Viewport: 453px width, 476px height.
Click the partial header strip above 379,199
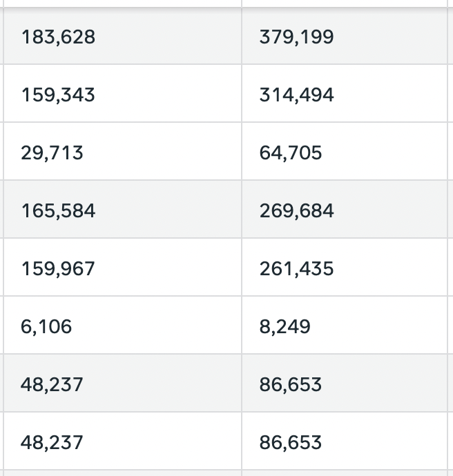[347, 3]
